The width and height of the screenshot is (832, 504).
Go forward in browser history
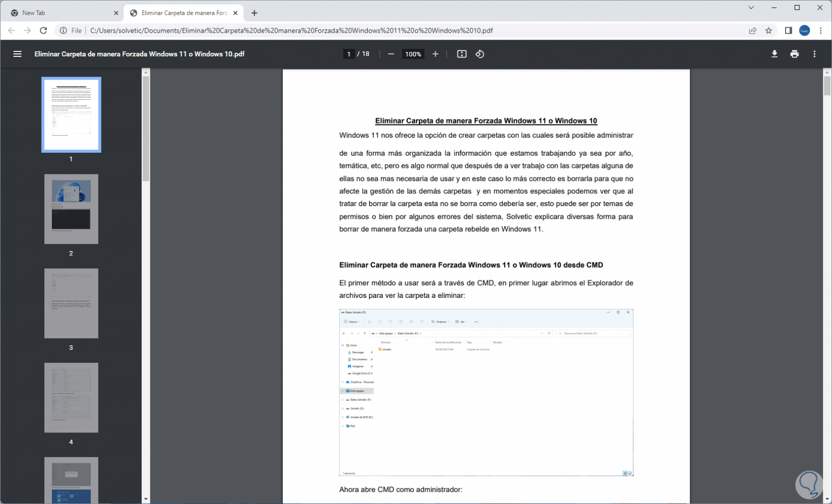click(27, 30)
